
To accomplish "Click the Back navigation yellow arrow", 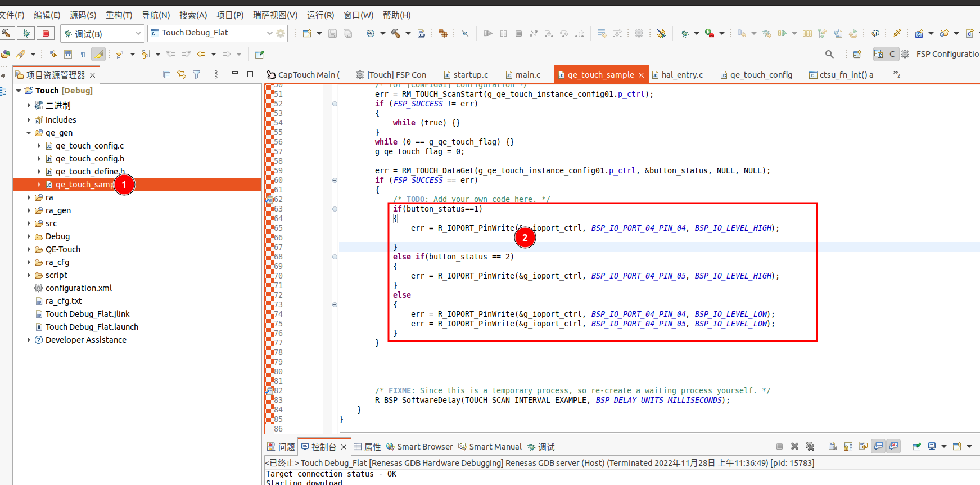I will [201, 54].
